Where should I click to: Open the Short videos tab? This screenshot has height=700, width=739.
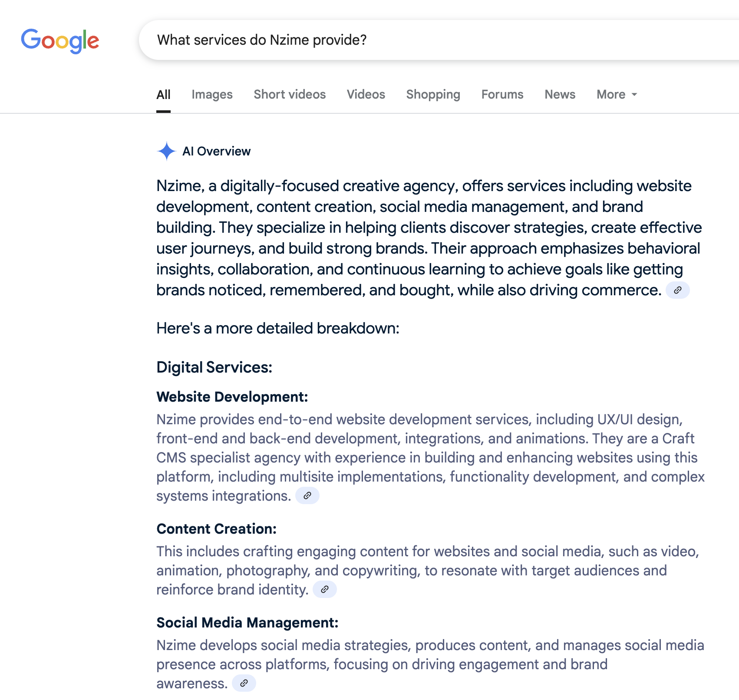290,95
